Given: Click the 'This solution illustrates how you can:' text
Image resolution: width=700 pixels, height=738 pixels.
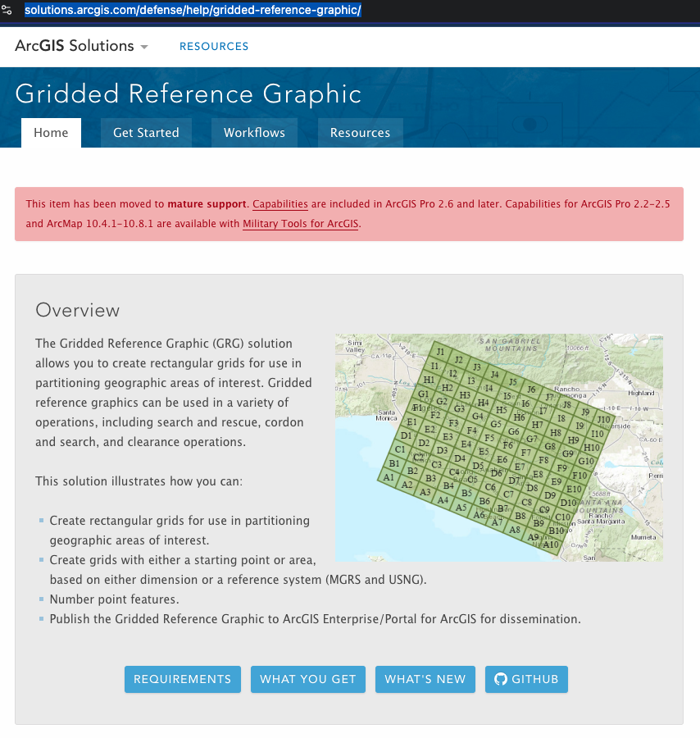Looking at the screenshot, I should point(139,481).
